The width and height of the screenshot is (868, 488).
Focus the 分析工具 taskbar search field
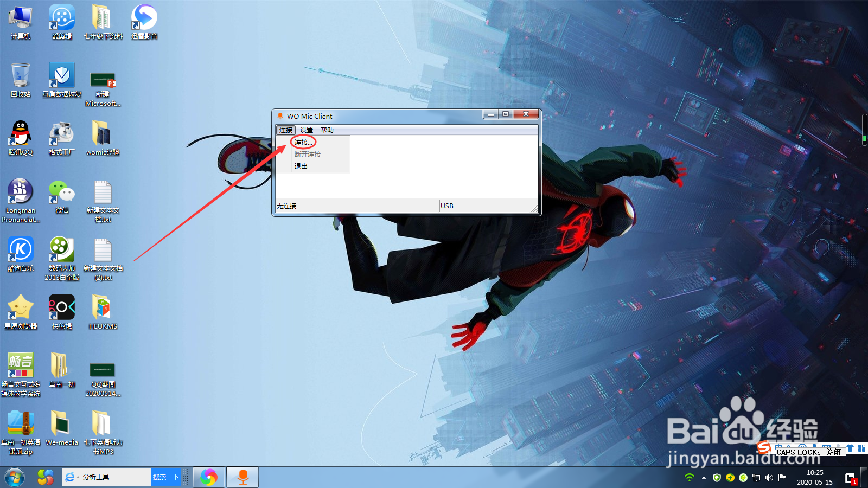[x=106, y=477]
